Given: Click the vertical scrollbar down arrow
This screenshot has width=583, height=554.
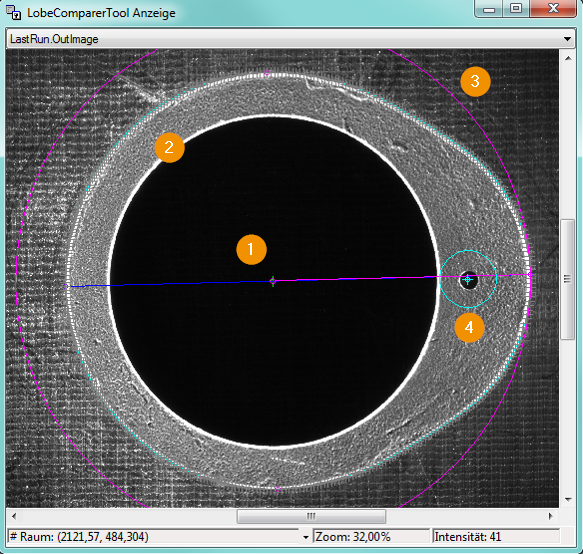Looking at the screenshot, I should pos(568,499).
